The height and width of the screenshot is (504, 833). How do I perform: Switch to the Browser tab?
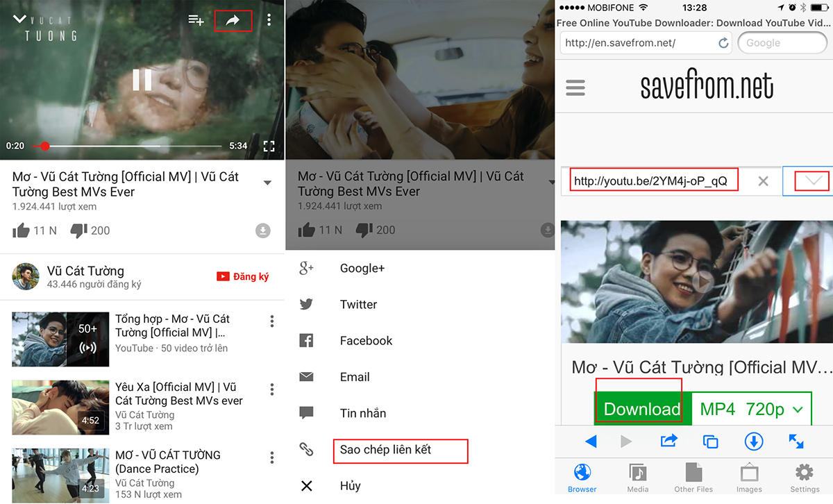(582, 478)
